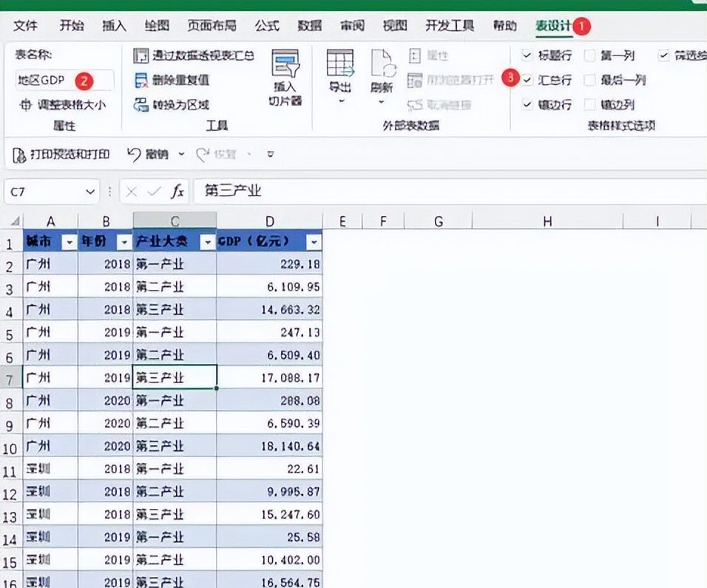Click the Insert Slicer (插入切片器) icon
Image resolution: width=707 pixels, height=588 pixels.
pyautogui.click(x=285, y=66)
